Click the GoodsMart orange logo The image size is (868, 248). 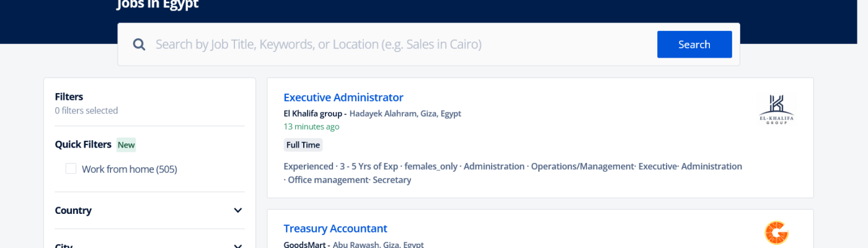[776, 233]
